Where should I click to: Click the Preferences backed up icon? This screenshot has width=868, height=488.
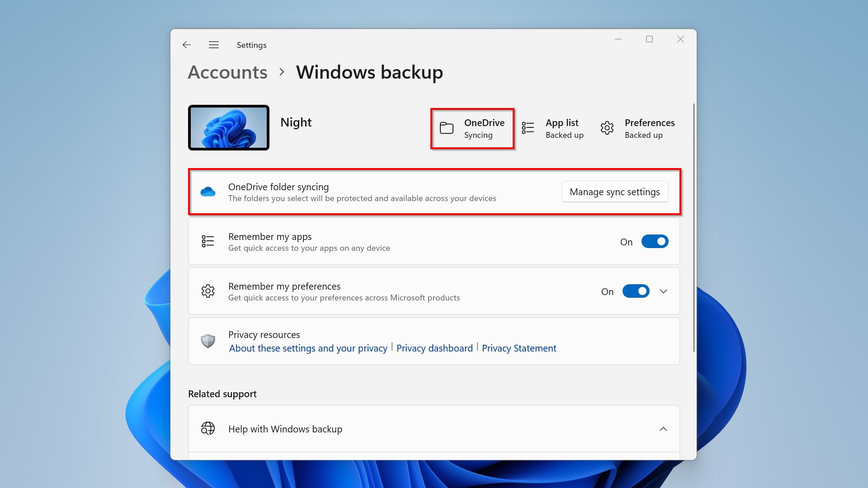pyautogui.click(x=608, y=127)
